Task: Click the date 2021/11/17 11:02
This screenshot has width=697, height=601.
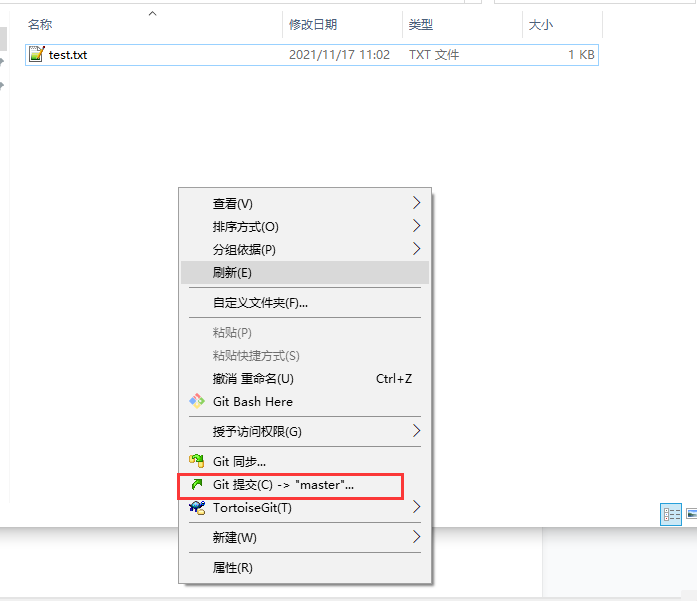Action: pyautogui.click(x=339, y=55)
